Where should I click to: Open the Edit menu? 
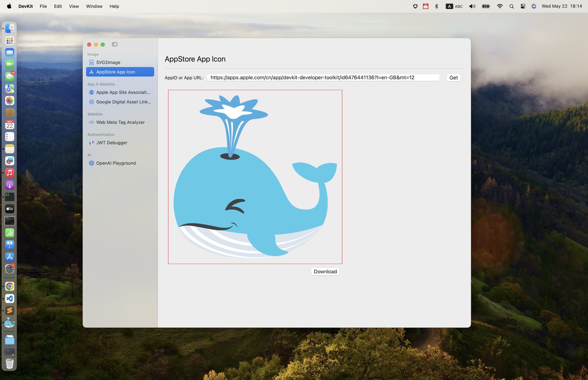click(x=58, y=6)
